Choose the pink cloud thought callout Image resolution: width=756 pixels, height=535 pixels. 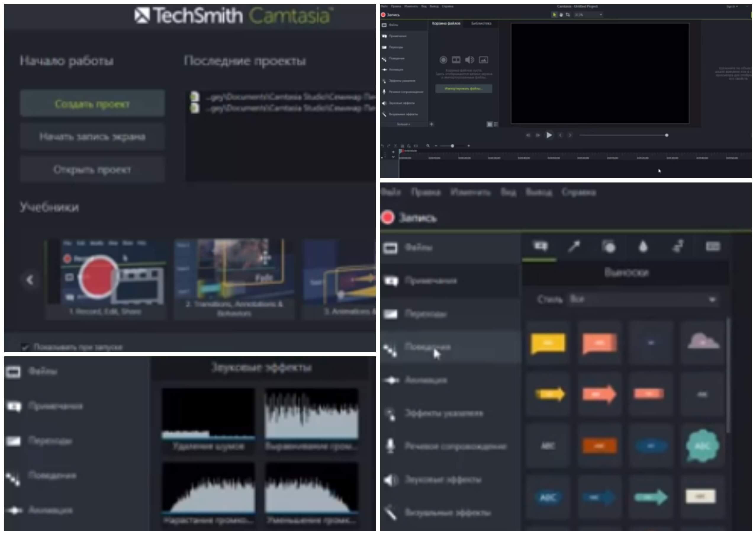[x=703, y=341]
